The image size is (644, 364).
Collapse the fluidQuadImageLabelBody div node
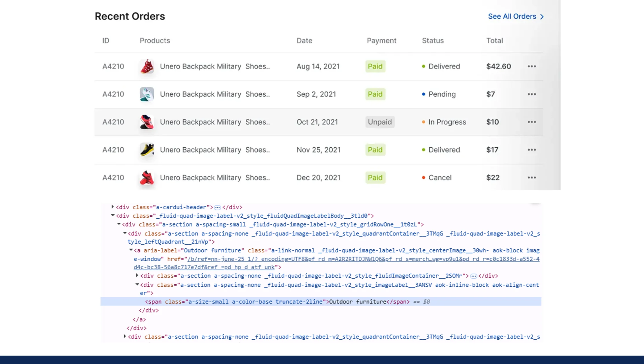tap(113, 215)
